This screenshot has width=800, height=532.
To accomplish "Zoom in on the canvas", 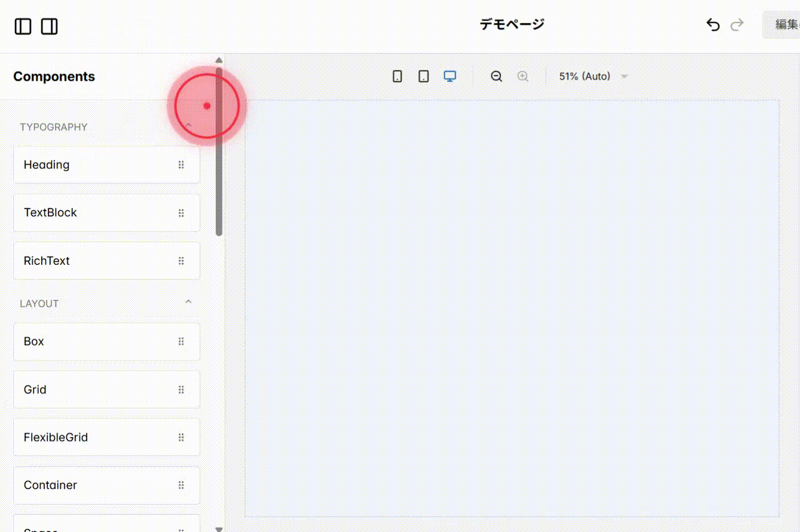I will point(523,76).
